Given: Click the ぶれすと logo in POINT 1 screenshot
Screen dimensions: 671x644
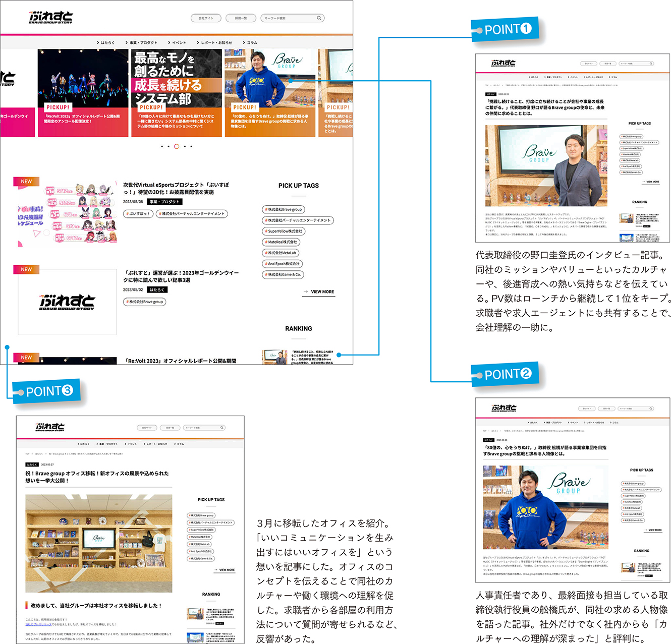Looking at the screenshot, I should [504, 63].
